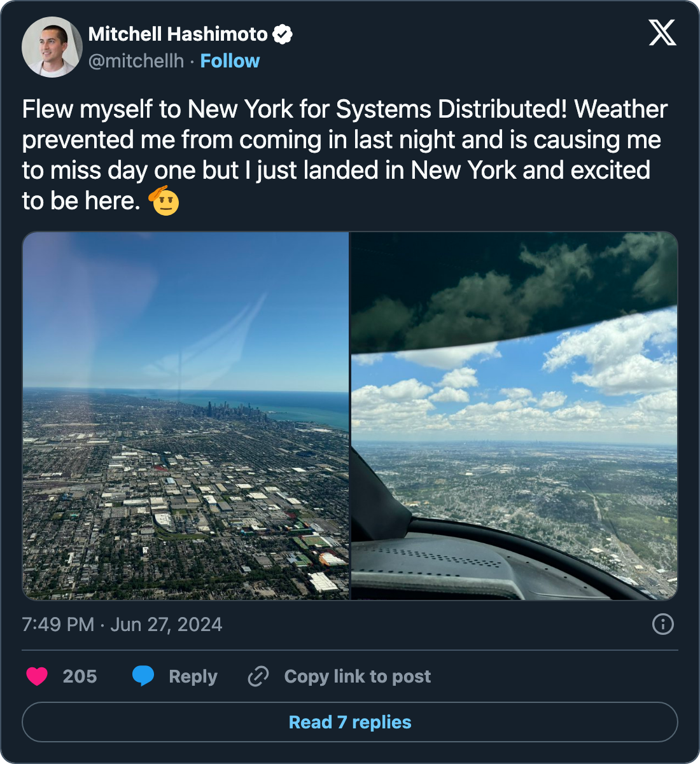Open X via the top-right X logo
Viewport: 700px width, 764px height.
tap(662, 32)
